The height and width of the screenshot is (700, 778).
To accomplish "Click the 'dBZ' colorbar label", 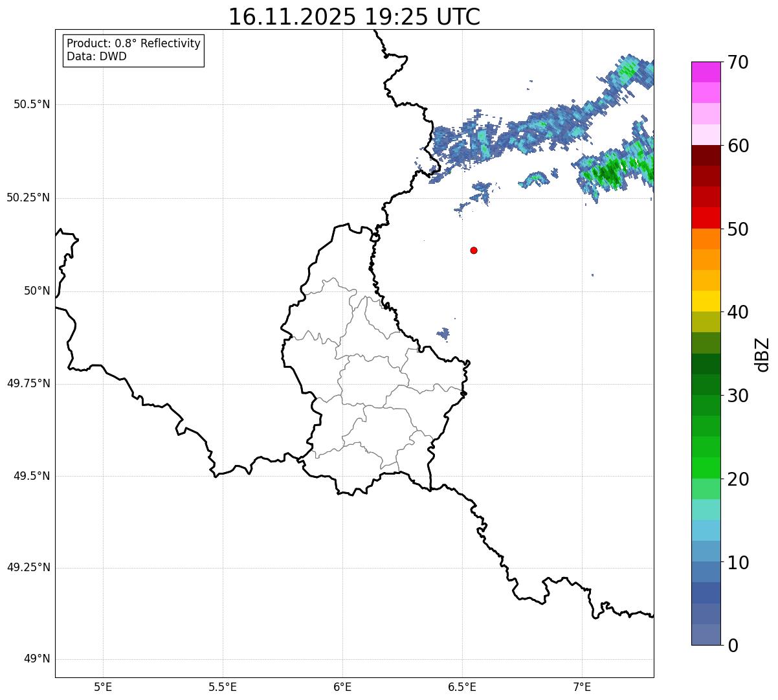I will [x=762, y=354].
